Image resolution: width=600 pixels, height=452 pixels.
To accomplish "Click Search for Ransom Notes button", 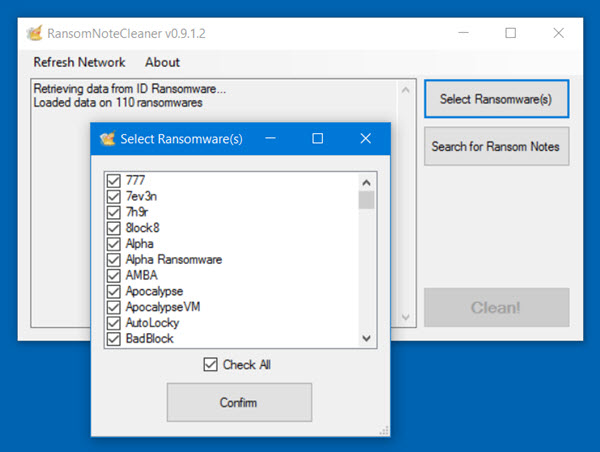I will tap(496, 147).
